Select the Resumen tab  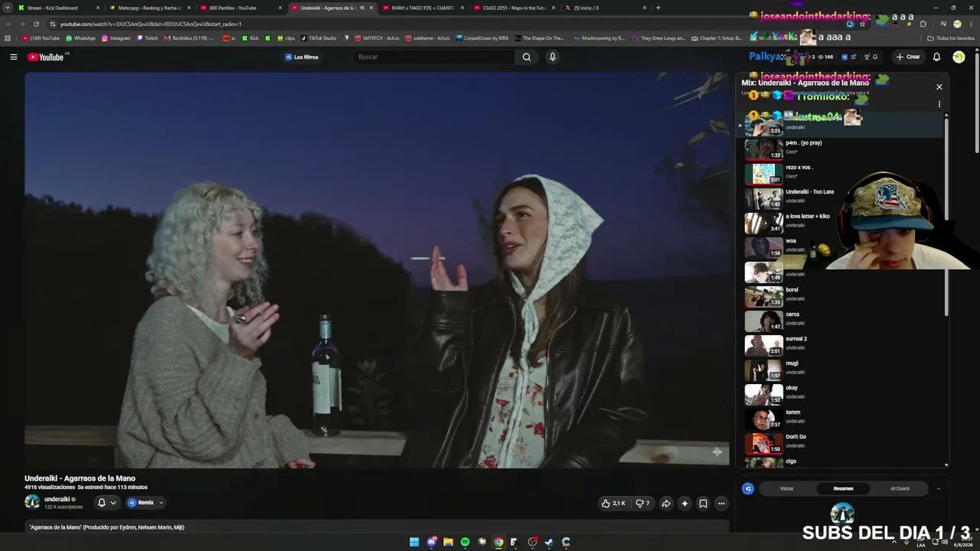click(x=843, y=488)
